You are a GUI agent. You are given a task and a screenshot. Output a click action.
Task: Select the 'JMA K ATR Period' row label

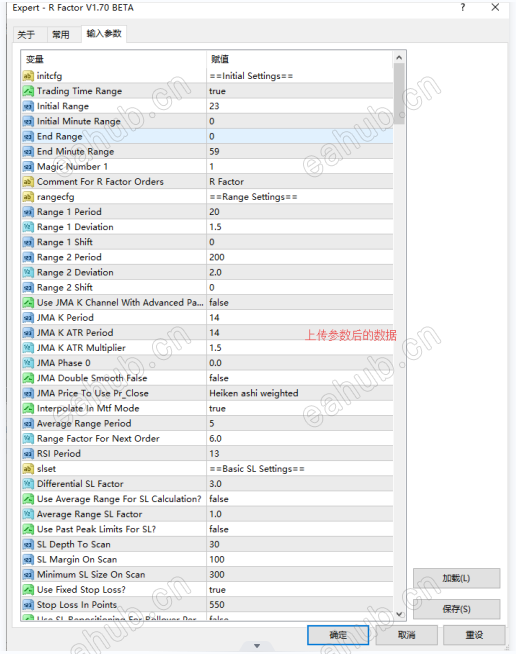[75, 332]
